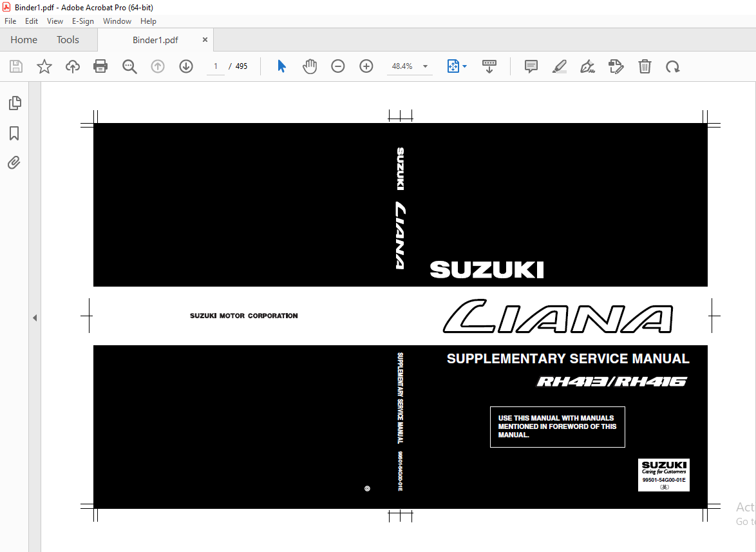Zoom out with minus icon

tap(338, 66)
